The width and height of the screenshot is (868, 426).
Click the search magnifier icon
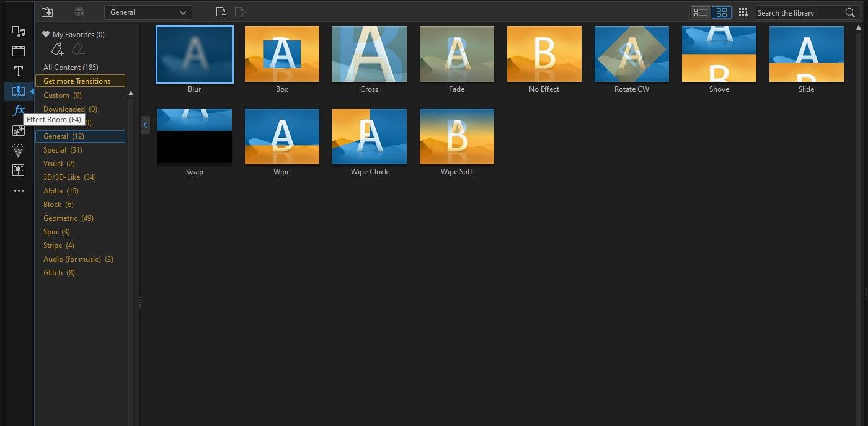tap(850, 12)
